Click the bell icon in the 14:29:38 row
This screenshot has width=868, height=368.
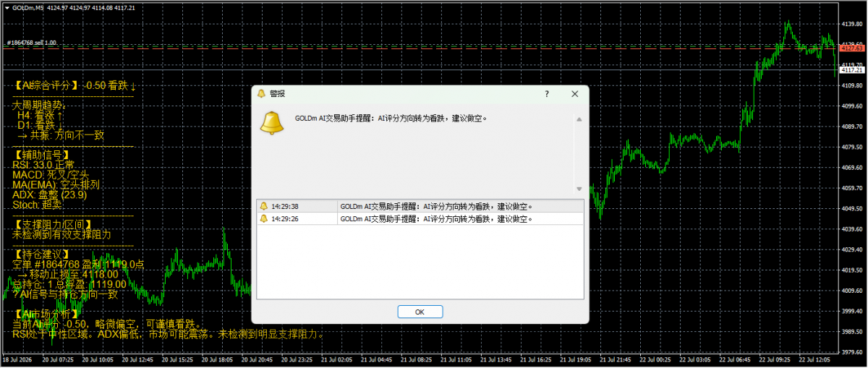click(x=264, y=207)
